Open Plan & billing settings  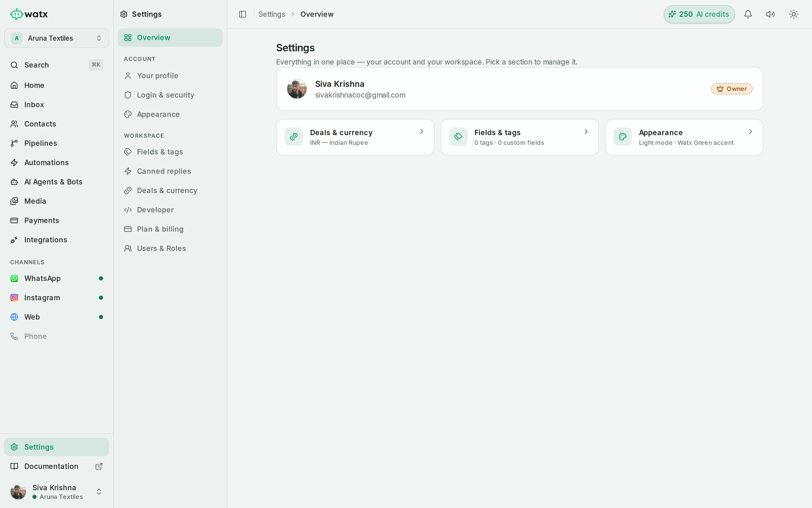point(170,229)
